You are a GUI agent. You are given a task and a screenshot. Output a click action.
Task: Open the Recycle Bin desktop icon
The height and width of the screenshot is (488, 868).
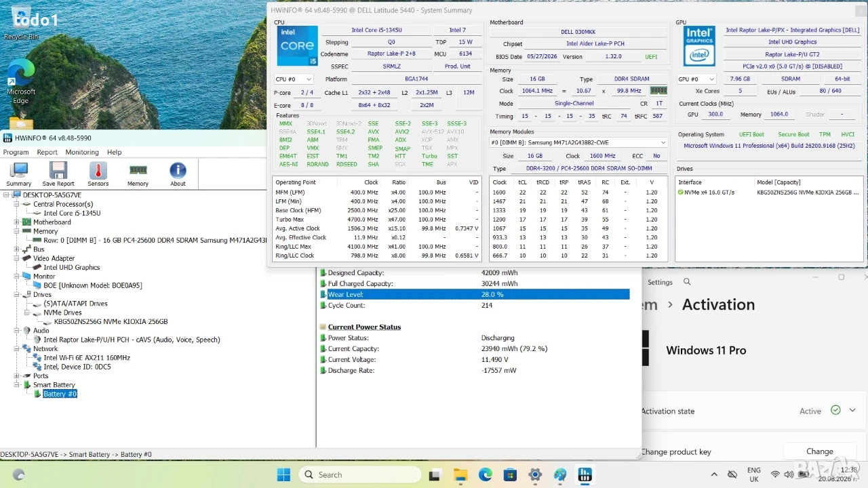(x=21, y=24)
